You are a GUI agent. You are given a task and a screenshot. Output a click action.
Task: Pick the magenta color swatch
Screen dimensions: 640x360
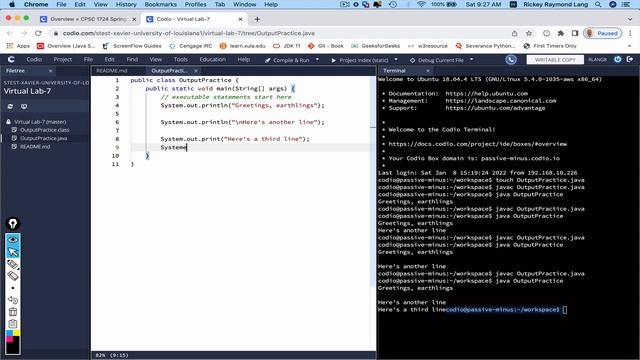(9, 339)
